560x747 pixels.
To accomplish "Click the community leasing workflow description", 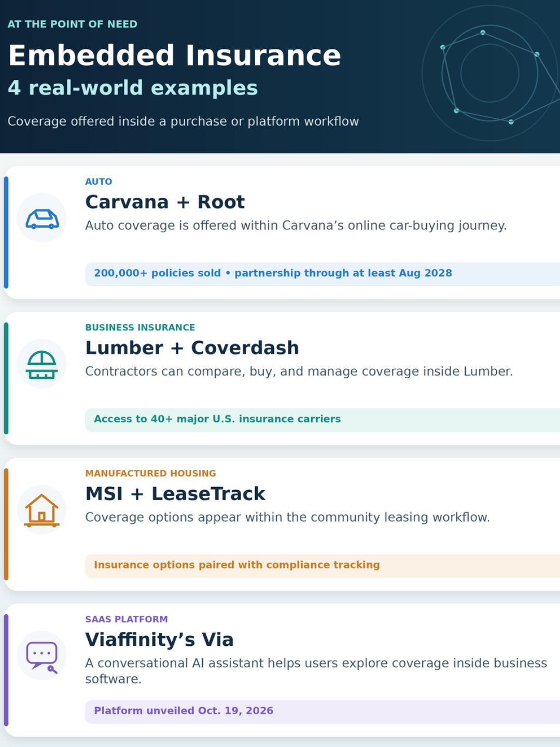I will (x=288, y=517).
